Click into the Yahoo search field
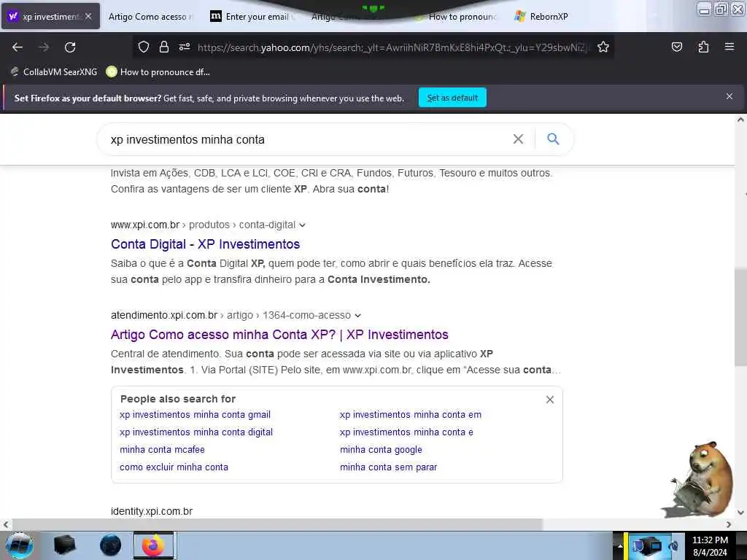This screenshot has height=560, width=747. coord(305,139)
